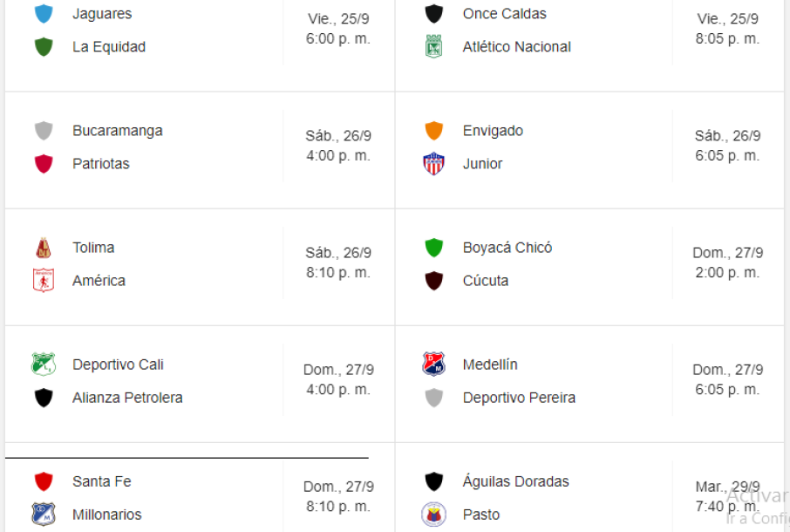Open the La Equidad team name
The image size is (790, 532).
pyautogui.click(x=109, y=47)
